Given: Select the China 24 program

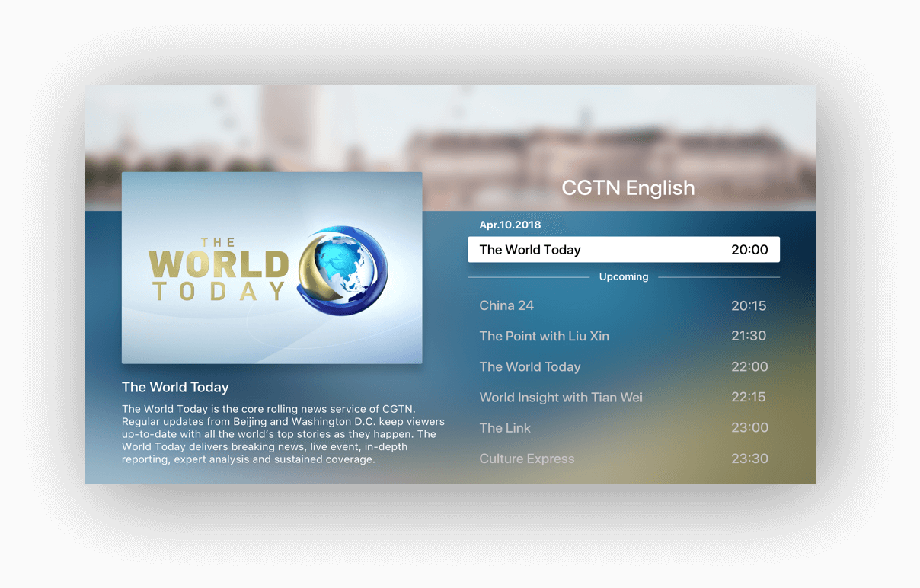Looking at the screenshot, I should click(x=624, y=305).
